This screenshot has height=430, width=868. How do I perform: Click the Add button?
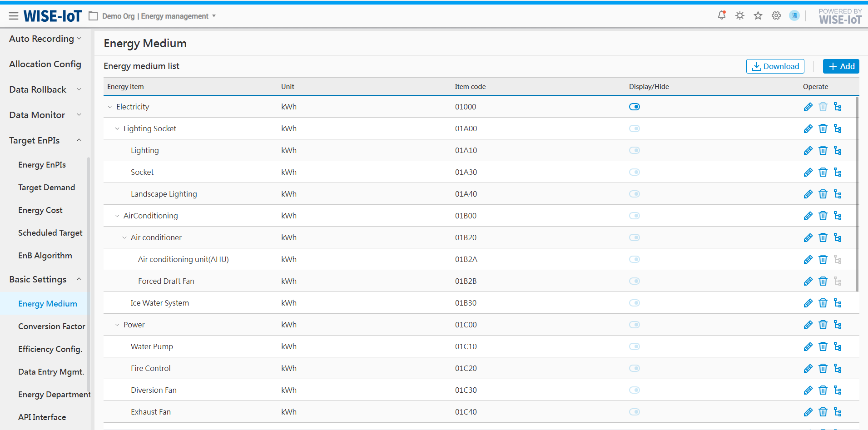(x=841, y=66)
